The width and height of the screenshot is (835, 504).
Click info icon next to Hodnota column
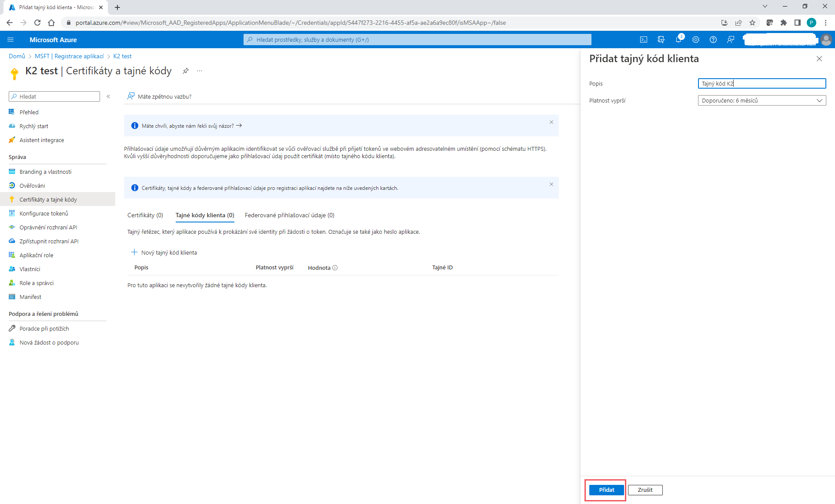click(335, 268)
